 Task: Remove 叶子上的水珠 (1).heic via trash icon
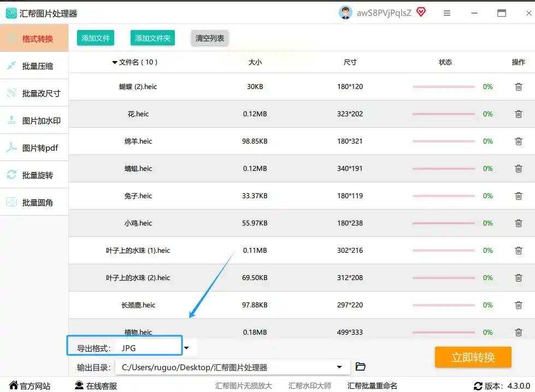[518, 250]
